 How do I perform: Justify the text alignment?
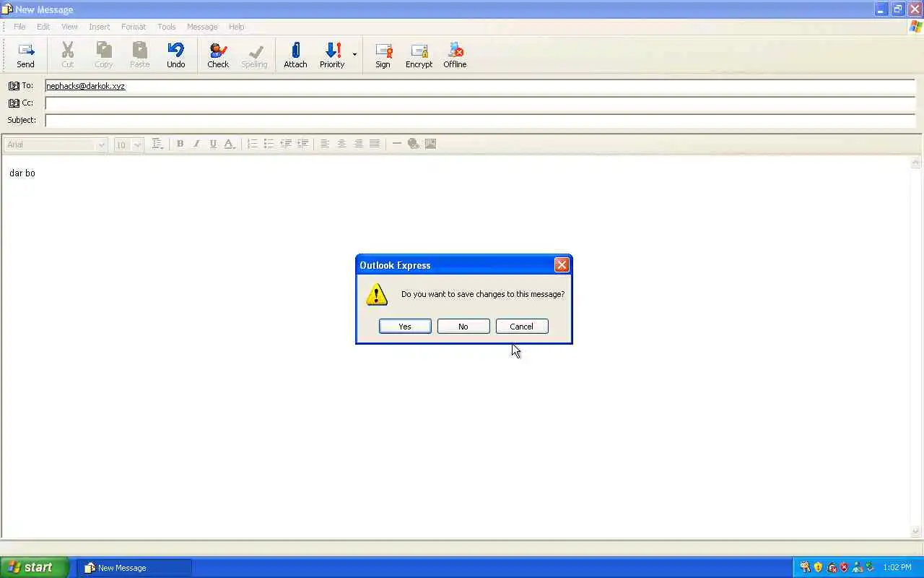pos(375,144)
